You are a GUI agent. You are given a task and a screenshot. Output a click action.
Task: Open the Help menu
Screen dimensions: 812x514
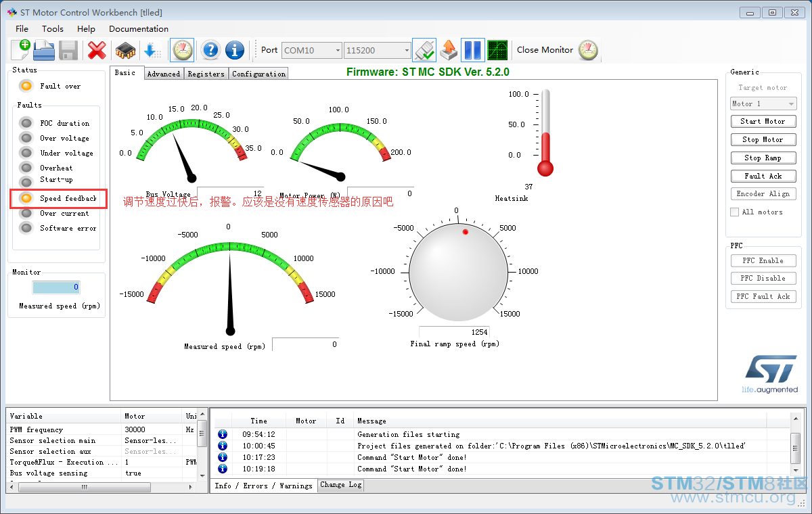86,28
